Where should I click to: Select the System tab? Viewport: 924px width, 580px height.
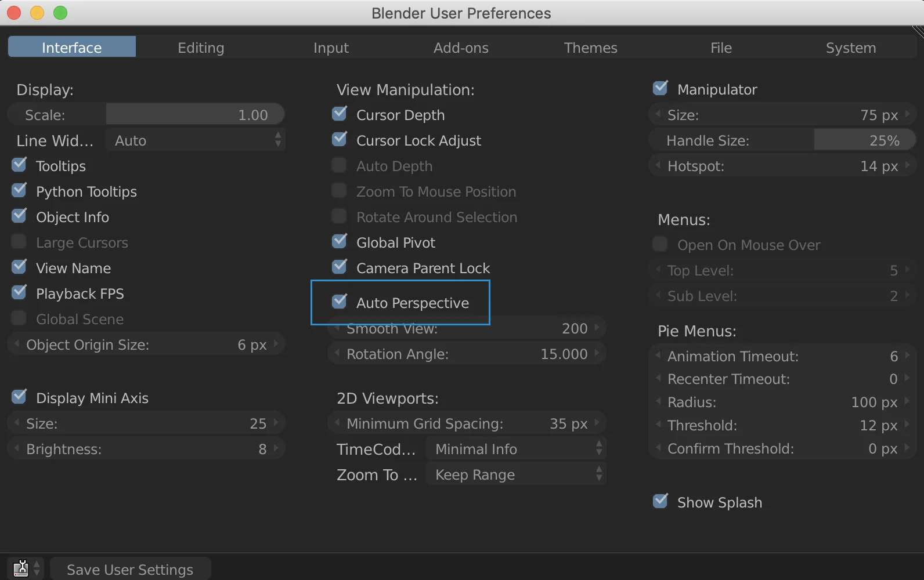tap(851, 47)
